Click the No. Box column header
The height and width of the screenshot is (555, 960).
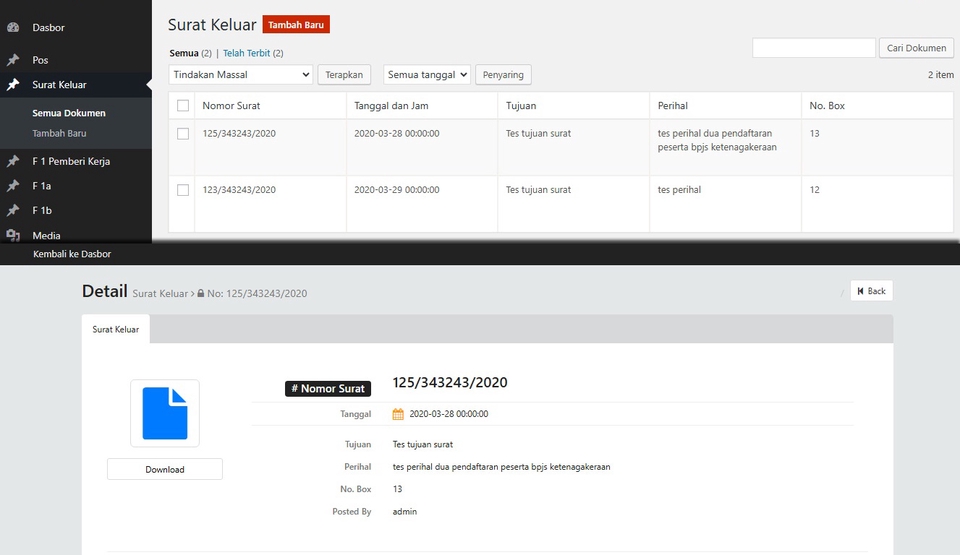coord(827,105)
